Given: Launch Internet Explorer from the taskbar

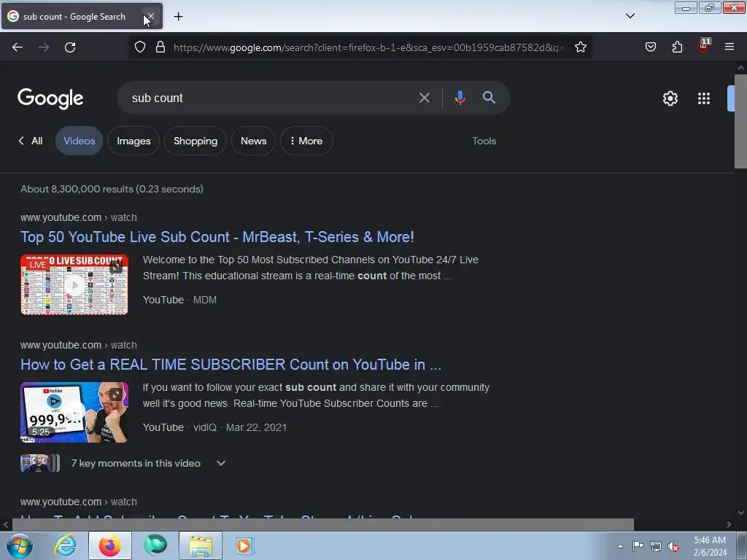Looking at the screenshot, I should 65,545.
